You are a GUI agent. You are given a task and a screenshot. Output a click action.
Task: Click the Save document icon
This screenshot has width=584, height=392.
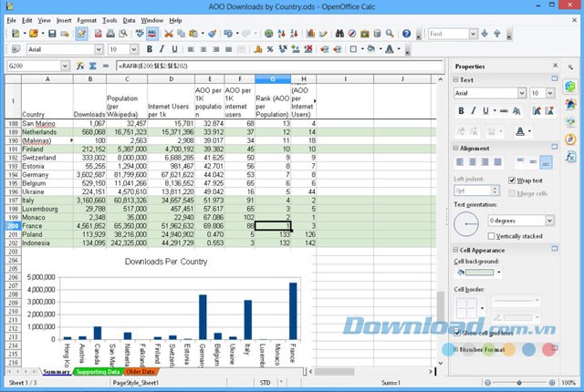tap(52, 34)
